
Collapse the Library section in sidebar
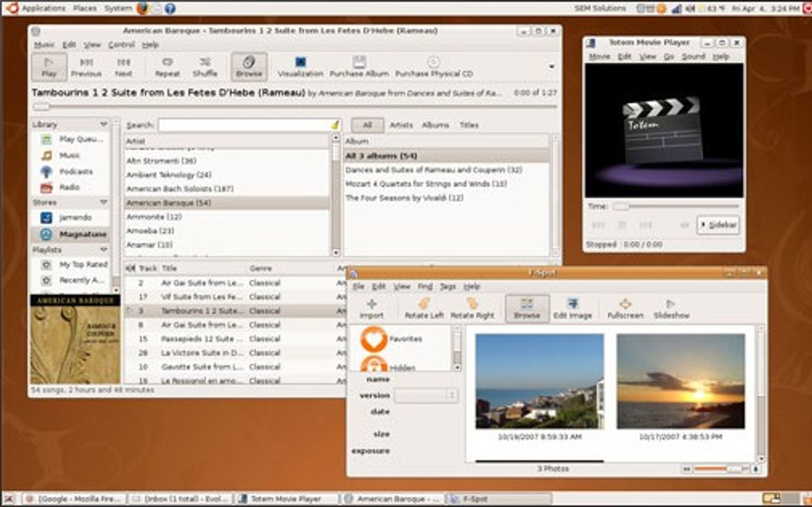[x=104, y=124]
